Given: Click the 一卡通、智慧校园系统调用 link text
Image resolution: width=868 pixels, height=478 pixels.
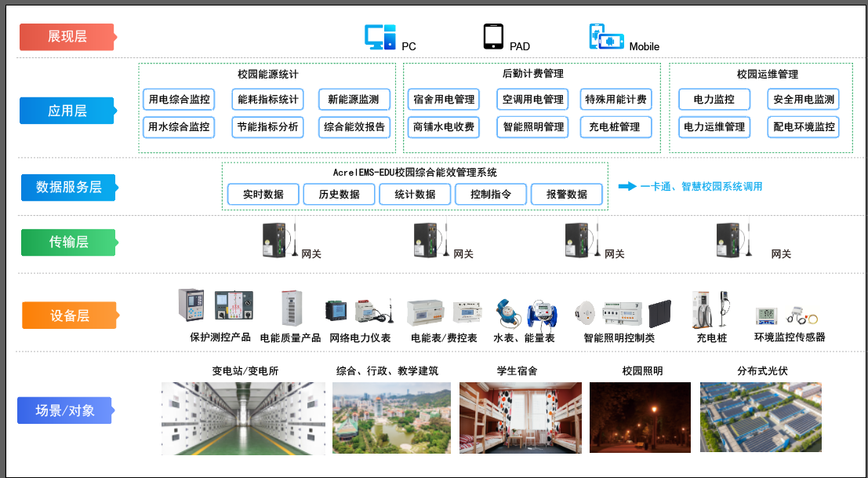Looking at the screenshot, I should tap(700, 187).
